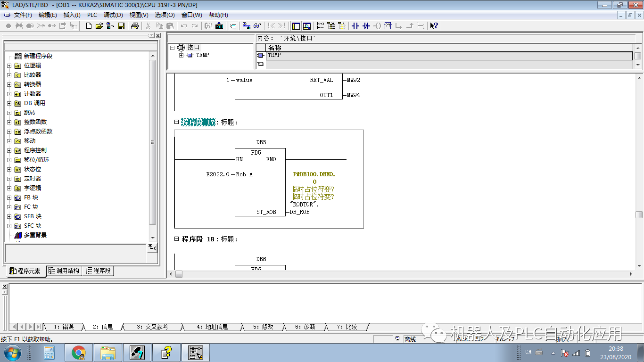644x362 pixels.
Task: Click the MW92 RET_VAL output address
Action: point(354,80)
